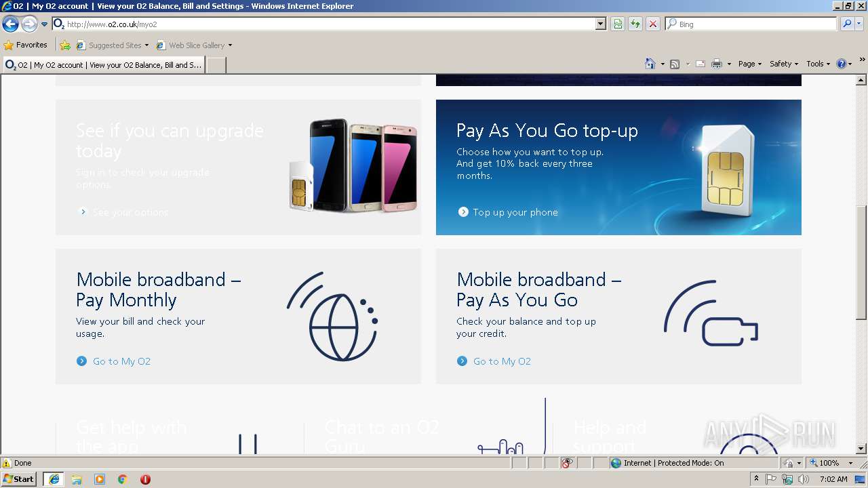This screenshot has width=868, height=488.
Task: Open the RSS feeds icon
Action: [x=675, y=64]
